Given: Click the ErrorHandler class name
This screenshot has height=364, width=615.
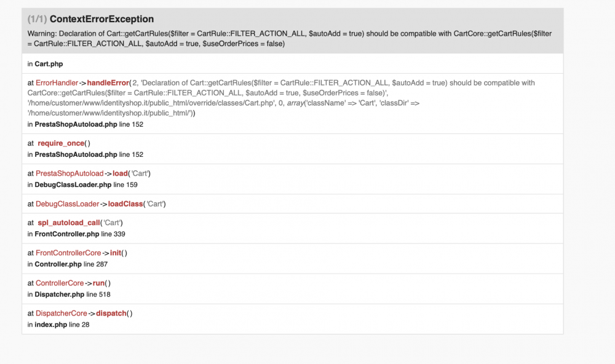Looking at the screenshot, I should click(57, 83).
